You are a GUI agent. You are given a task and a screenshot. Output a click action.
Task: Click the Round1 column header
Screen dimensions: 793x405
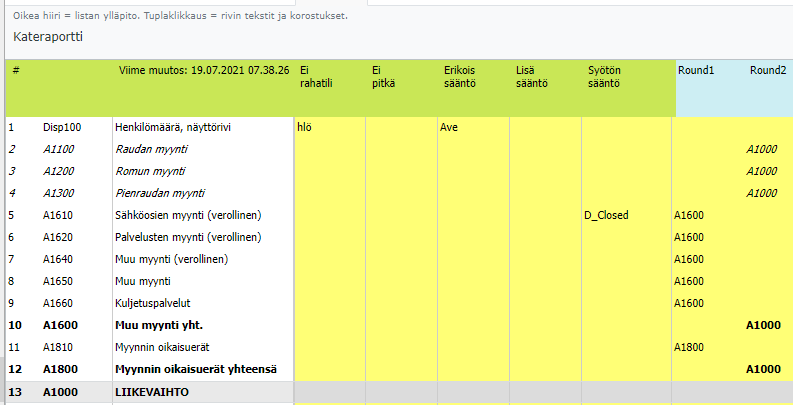pos(696,71)
